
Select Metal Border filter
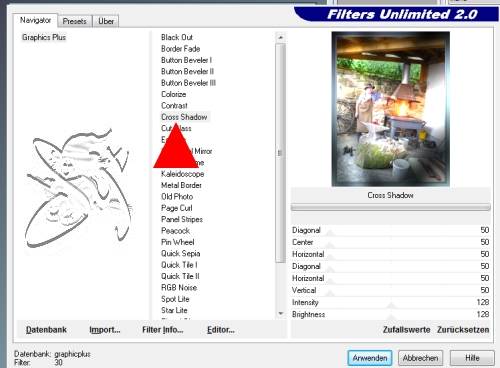point(181,185)
